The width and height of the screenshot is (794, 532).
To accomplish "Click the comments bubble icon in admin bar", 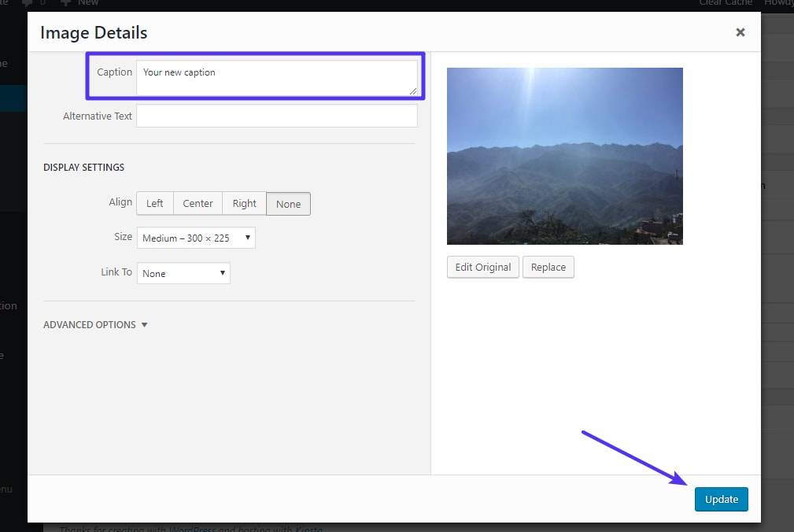I will coord(28,3).
